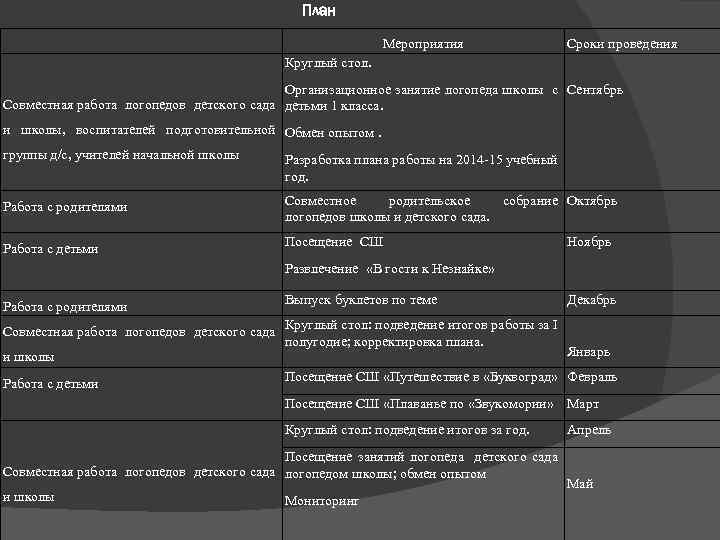This screenshot has width=720, height=540.
Task: Click the "Плаванье по «Звукоморию»" visit entry
Action: 421,405
